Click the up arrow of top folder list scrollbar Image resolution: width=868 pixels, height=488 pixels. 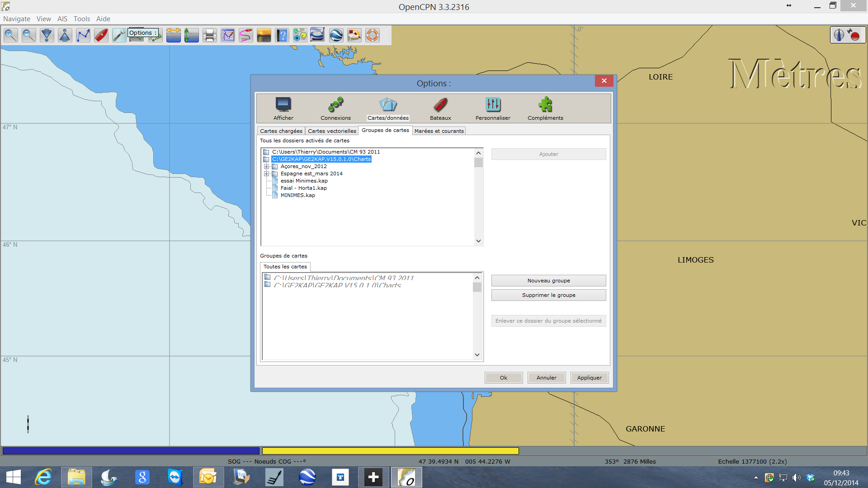479,153
